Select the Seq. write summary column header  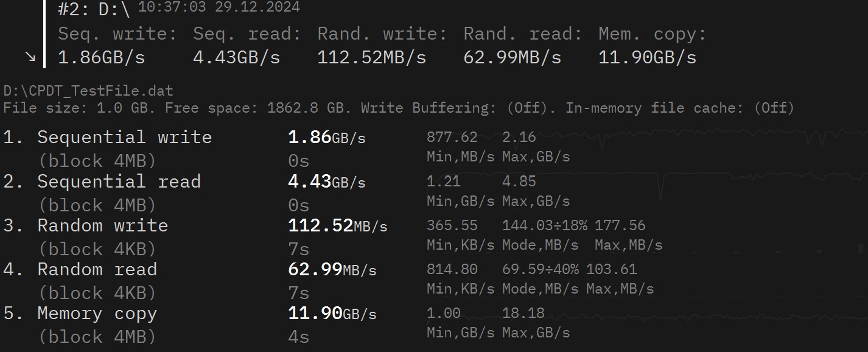117,34
